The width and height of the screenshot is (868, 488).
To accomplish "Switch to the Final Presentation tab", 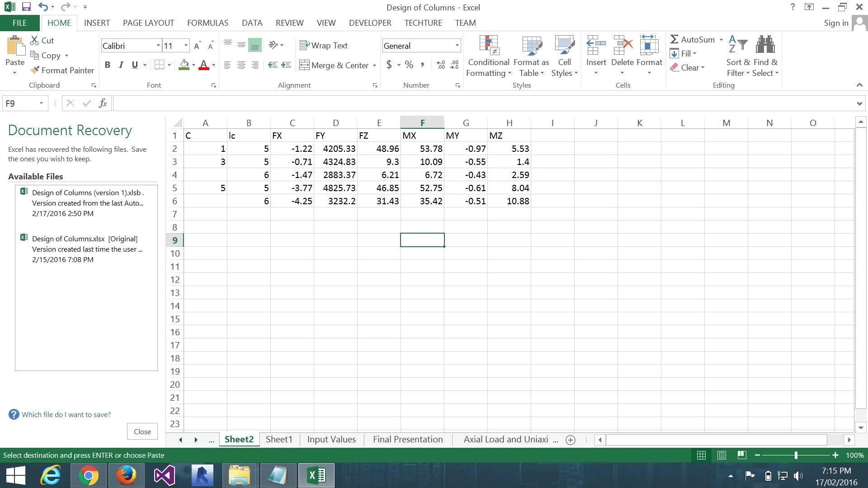I will pyautogui.click(x=408, y=439).
